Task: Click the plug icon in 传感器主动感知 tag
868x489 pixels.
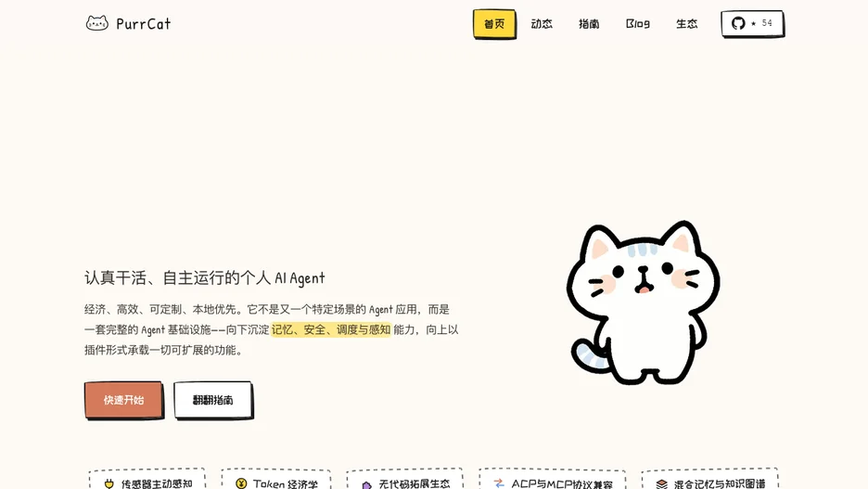Action: pos(109,484)
